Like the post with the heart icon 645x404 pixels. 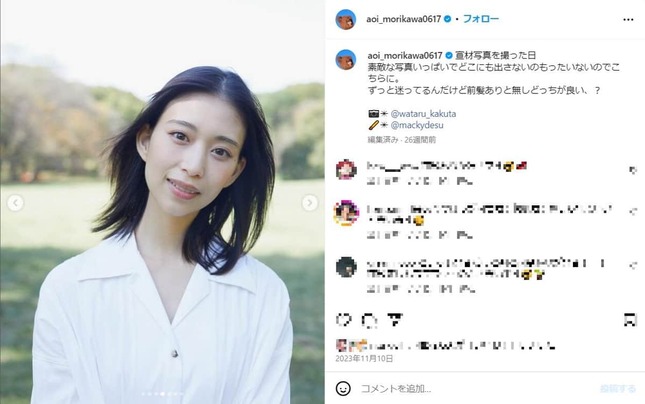point(344,320)
